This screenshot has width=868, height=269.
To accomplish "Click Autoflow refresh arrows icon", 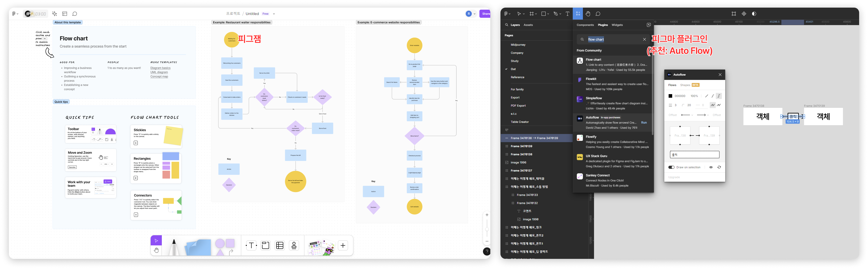I will (719, 167).
